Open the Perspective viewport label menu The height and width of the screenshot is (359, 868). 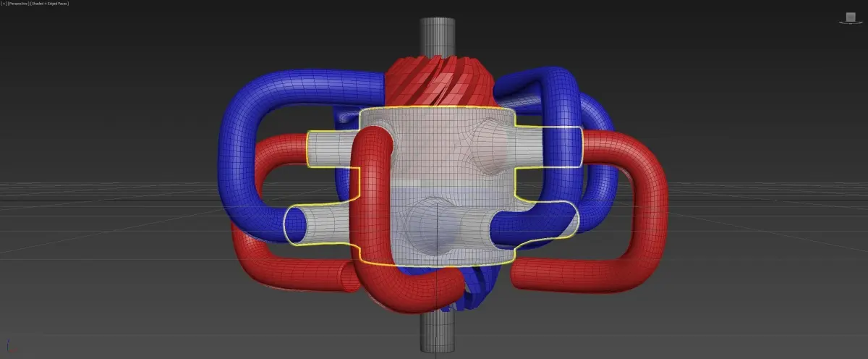point(18,4)
